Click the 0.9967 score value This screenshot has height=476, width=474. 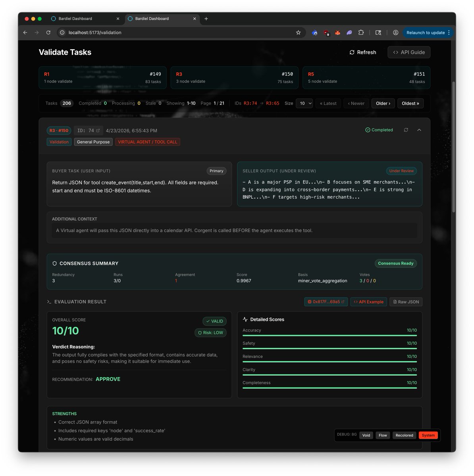244,281
